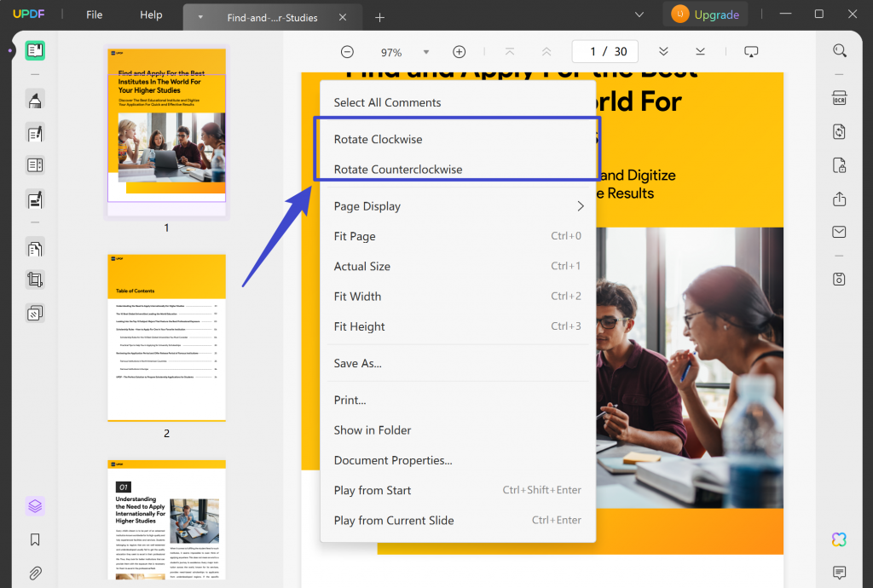This screenshot has height=588, width=873.
Task: Start slideshow using the presentation icon
Action: pyautogui.click(x=750, y=51)
